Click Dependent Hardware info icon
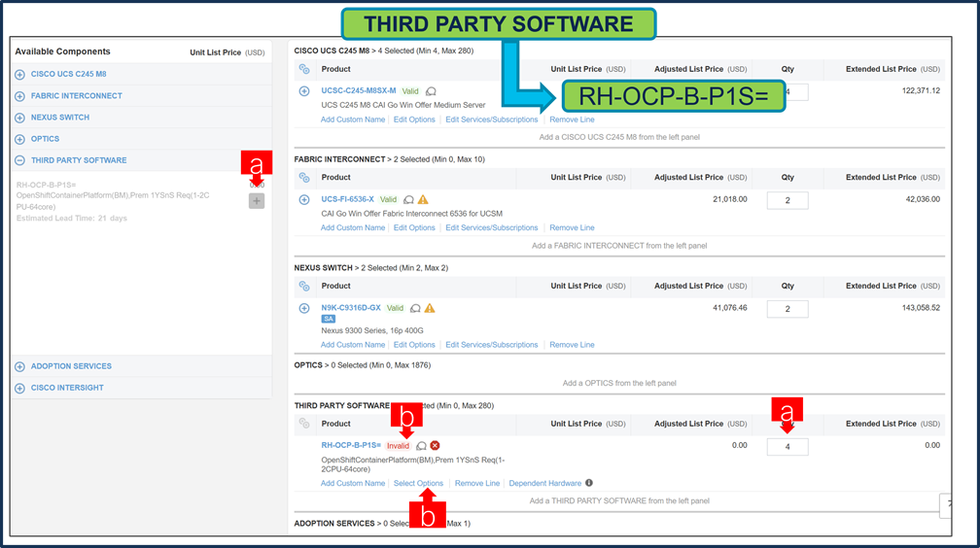980x548 pixels. coord(589,483)
